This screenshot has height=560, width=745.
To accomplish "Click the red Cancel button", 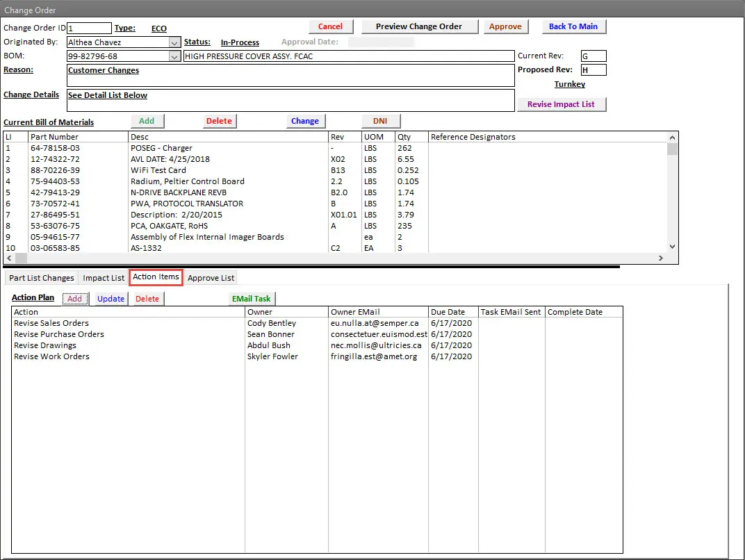I will (330, 26).
